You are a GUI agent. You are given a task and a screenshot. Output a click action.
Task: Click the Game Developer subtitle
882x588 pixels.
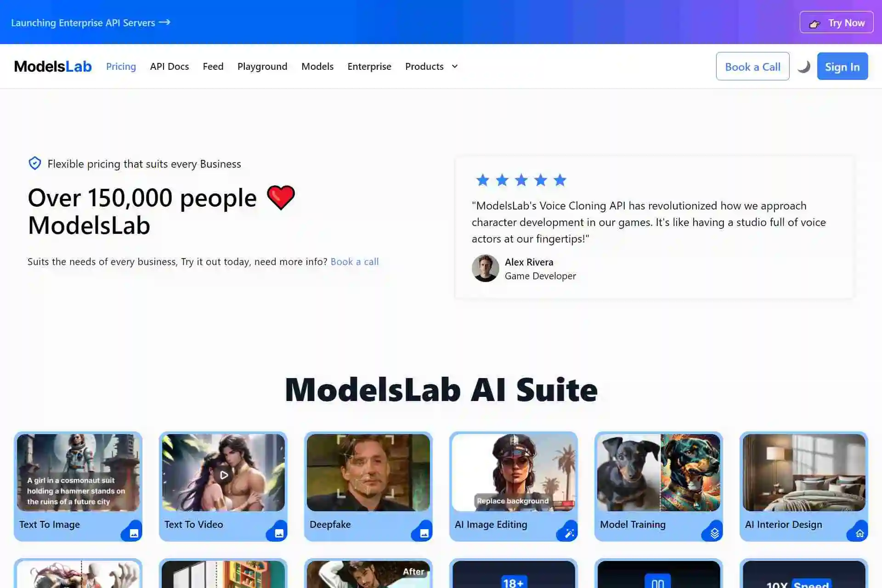(540, 276)
